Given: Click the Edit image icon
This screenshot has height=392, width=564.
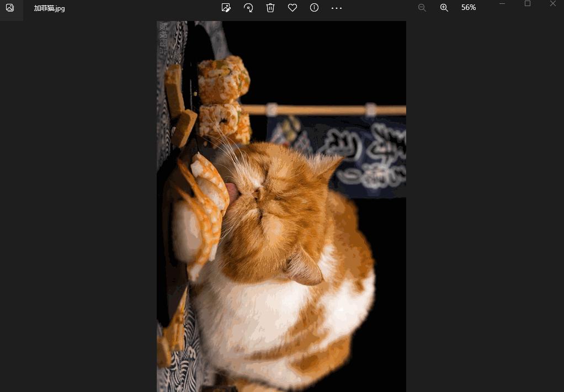Looking at the screenshot, I should 226,8.
